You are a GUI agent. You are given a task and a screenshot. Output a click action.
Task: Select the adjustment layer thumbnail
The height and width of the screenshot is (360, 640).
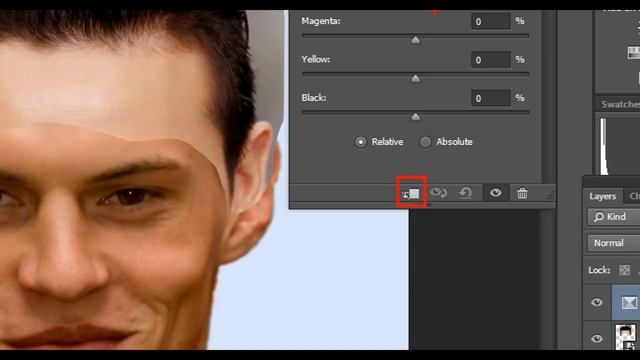(x=629, y=302)
